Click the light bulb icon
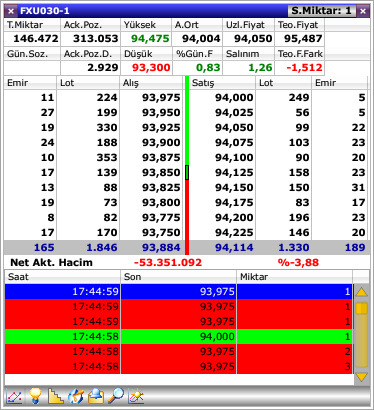The image size is (374, 410). click(x=35, y=396)
